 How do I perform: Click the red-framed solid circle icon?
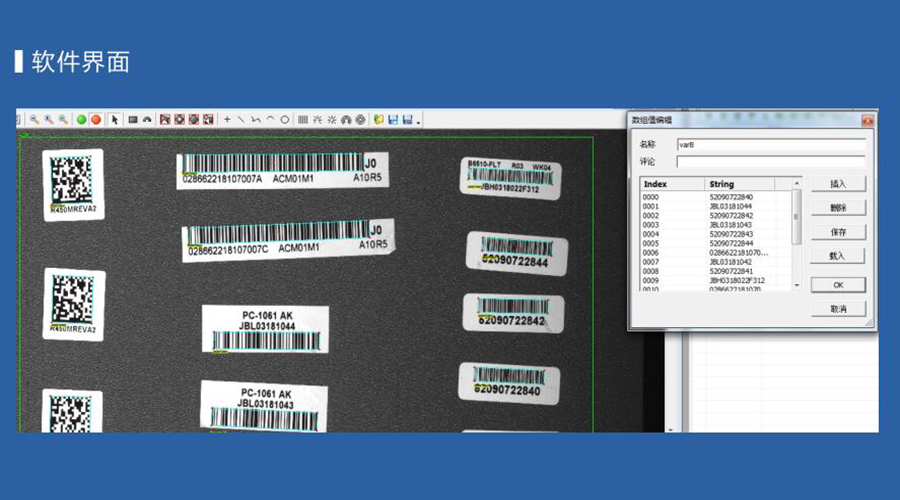pos(193,119)
